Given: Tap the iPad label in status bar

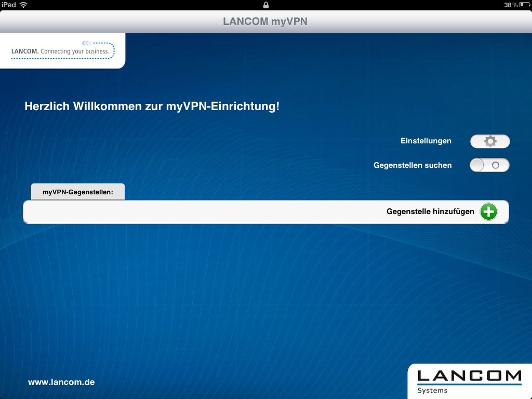Looking at the screenshot, I should tap(9, 5).
